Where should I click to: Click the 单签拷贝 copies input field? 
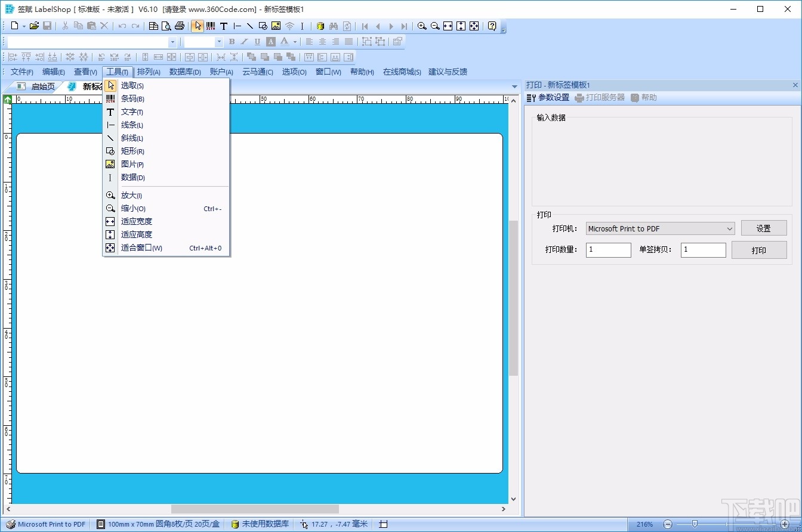pos(704,250)
